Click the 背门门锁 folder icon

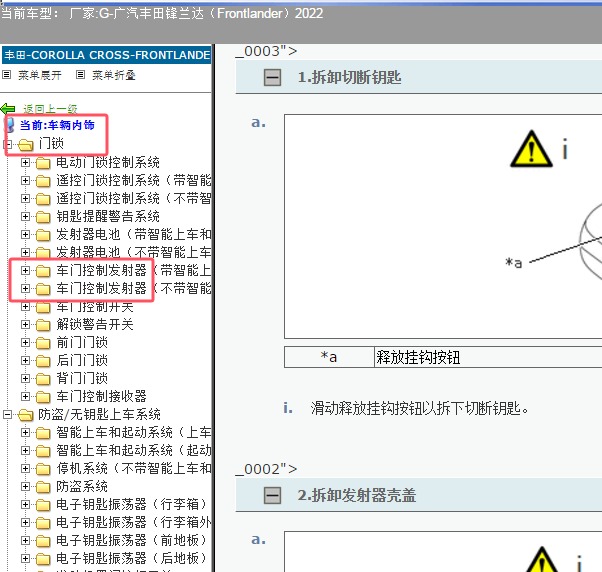tap(43, 379)
